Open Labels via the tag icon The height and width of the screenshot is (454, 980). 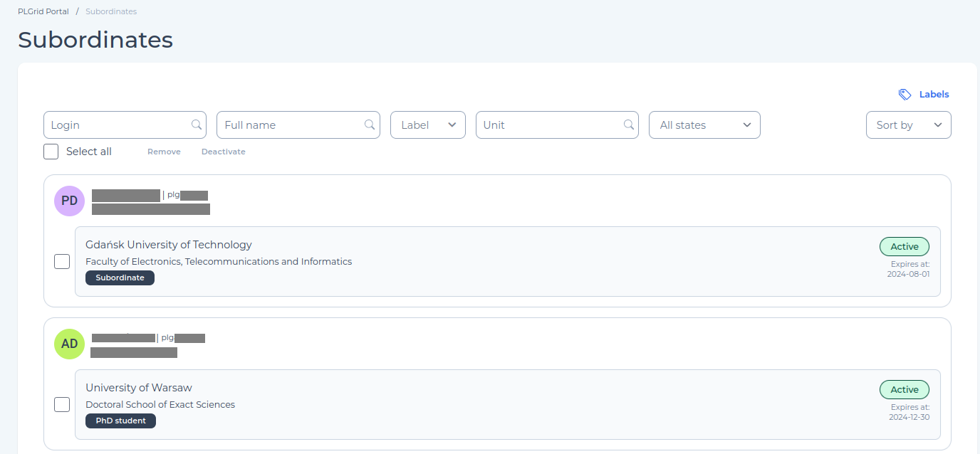point(905,95)
